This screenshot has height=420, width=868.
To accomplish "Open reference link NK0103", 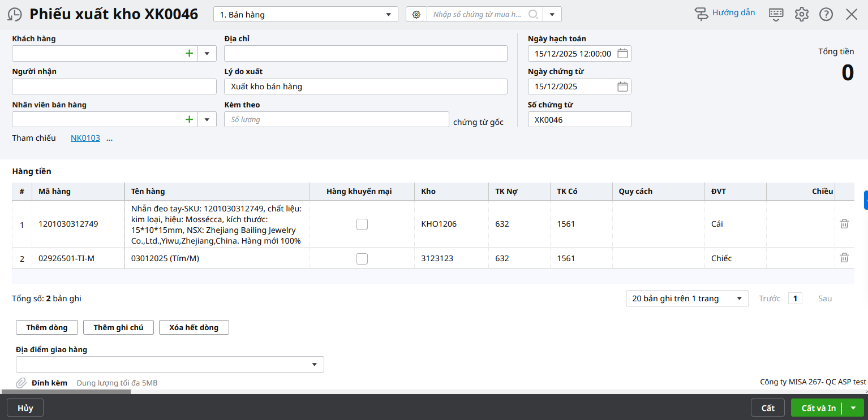I will point(85,138).
